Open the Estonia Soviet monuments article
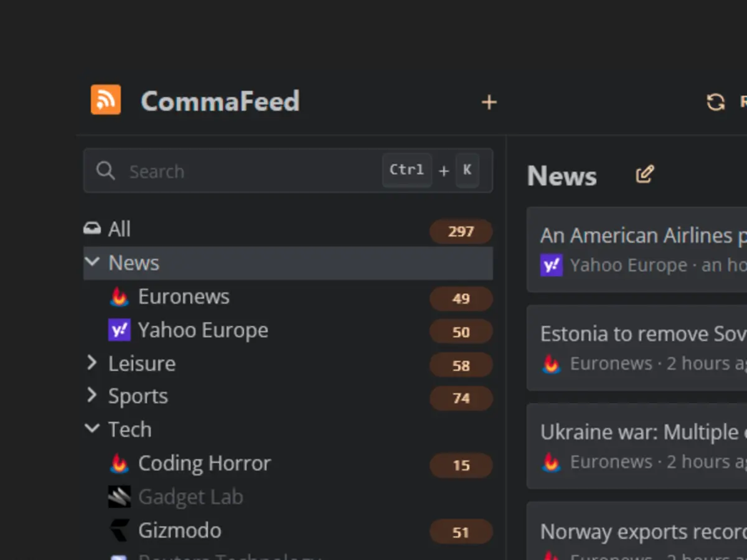Screen dimensions: 747x560 tap(641, 334)
